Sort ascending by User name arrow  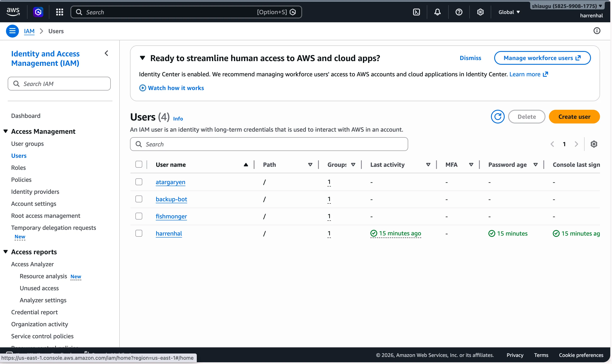click(246, 165)
